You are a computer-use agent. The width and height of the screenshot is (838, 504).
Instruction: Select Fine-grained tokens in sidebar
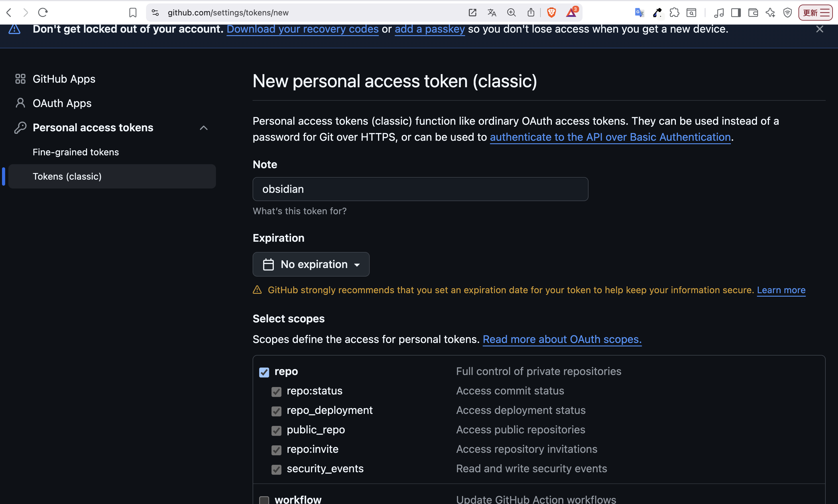pyautogui.click(x=76, y=152)
